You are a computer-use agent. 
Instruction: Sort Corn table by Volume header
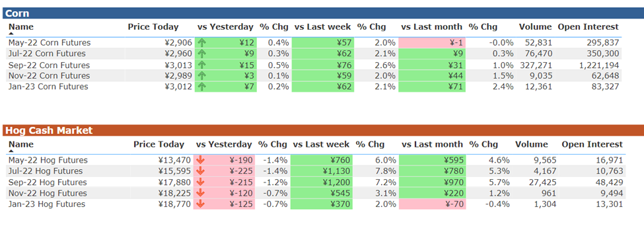(x=535, y=27)
